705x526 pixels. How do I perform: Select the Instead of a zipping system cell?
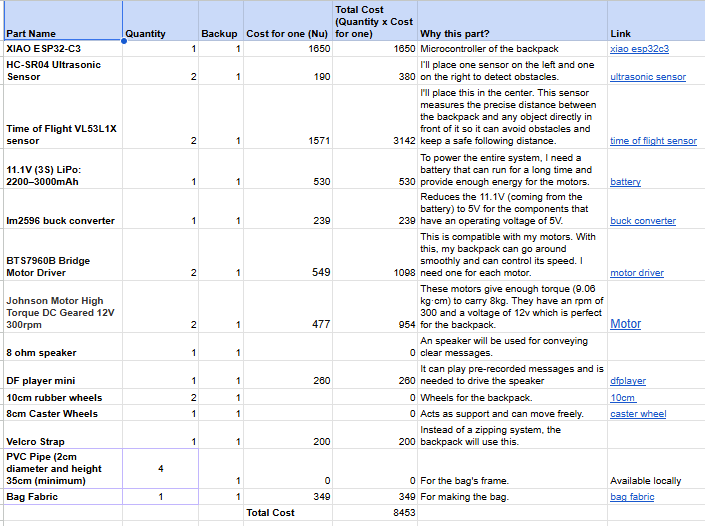click(x=512, y=435)
